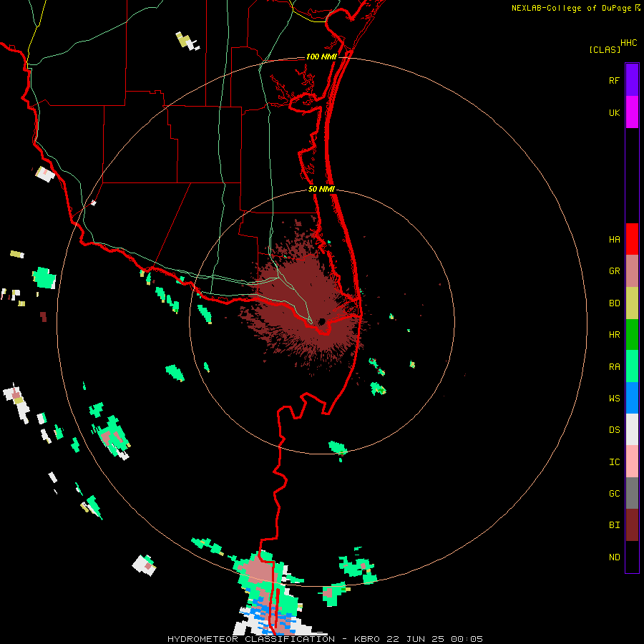The height and width of the screenshot is (644, 644).
Task: Click the GC legend label
Action: pyautogui.click(x=614, y=494)
